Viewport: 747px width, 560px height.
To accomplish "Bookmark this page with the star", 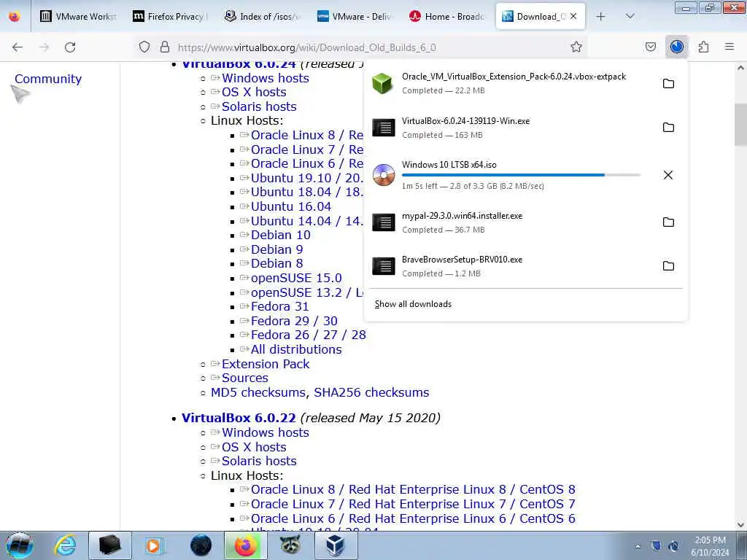I will click(x=576, y=47).
